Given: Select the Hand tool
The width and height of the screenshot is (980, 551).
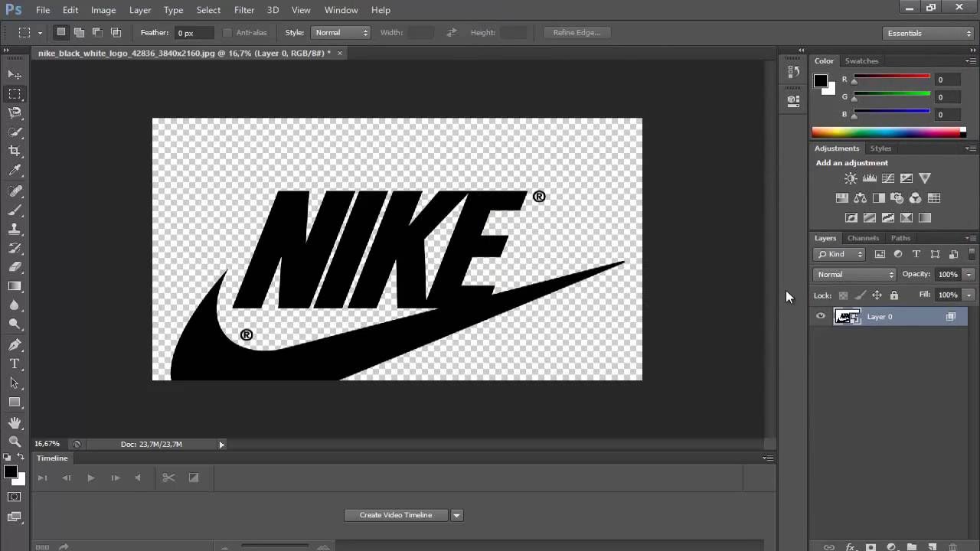Looking at the screenshot, I should pos(15,422).
